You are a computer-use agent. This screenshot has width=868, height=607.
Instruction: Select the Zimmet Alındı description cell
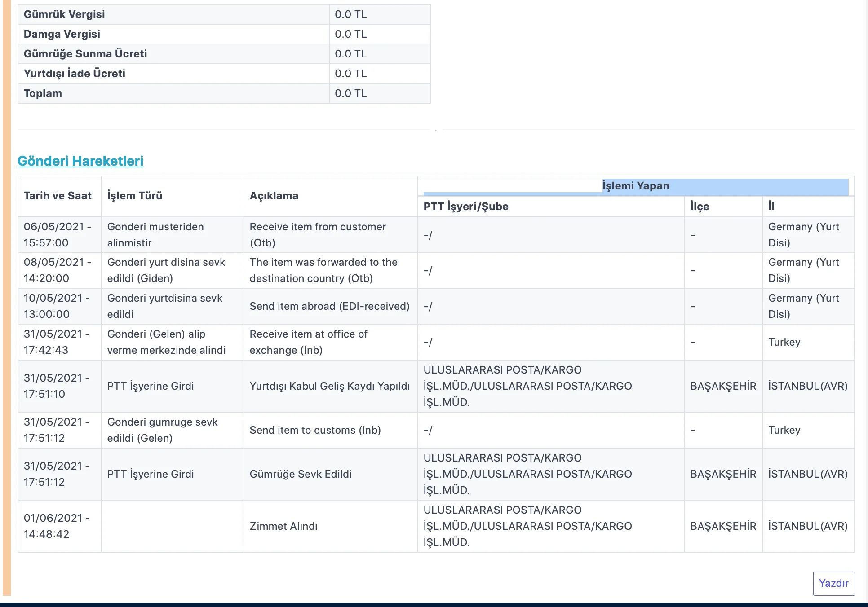283,526
